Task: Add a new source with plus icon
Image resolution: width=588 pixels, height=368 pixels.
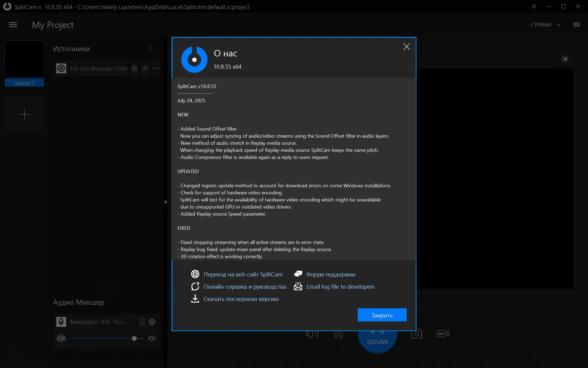Action: [151, 49]
